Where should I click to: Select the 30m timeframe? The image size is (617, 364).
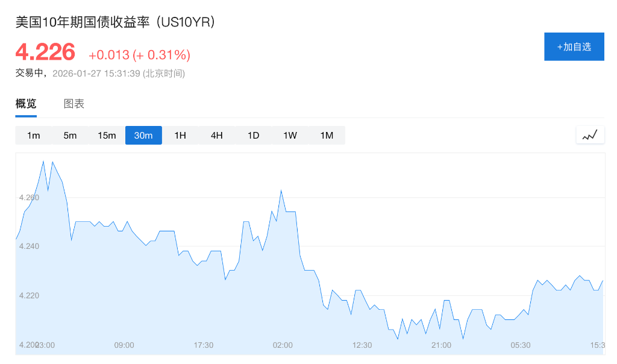143,136
